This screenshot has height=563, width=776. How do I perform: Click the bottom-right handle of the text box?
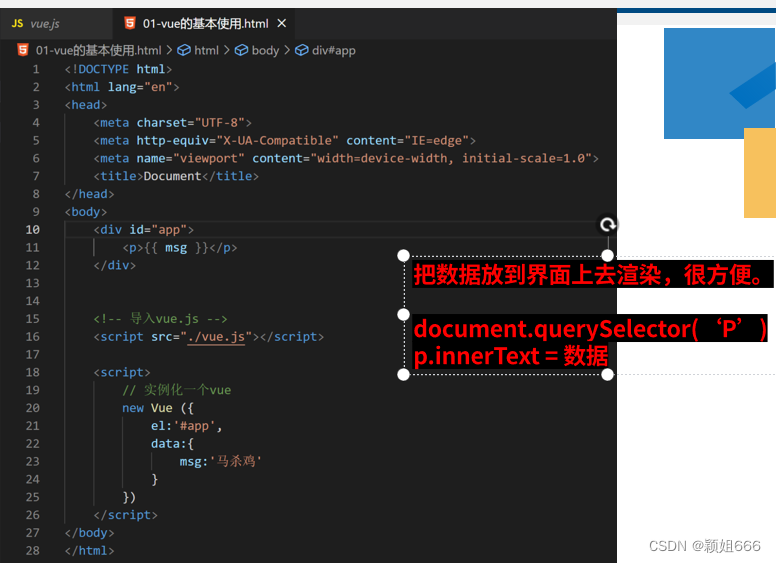608,375
